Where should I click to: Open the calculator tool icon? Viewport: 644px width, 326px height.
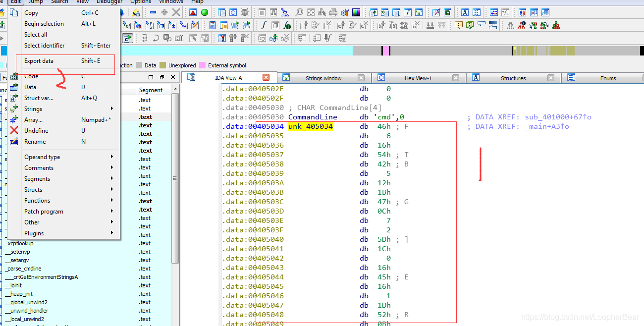pyautogui.click(x=213, y=25)
